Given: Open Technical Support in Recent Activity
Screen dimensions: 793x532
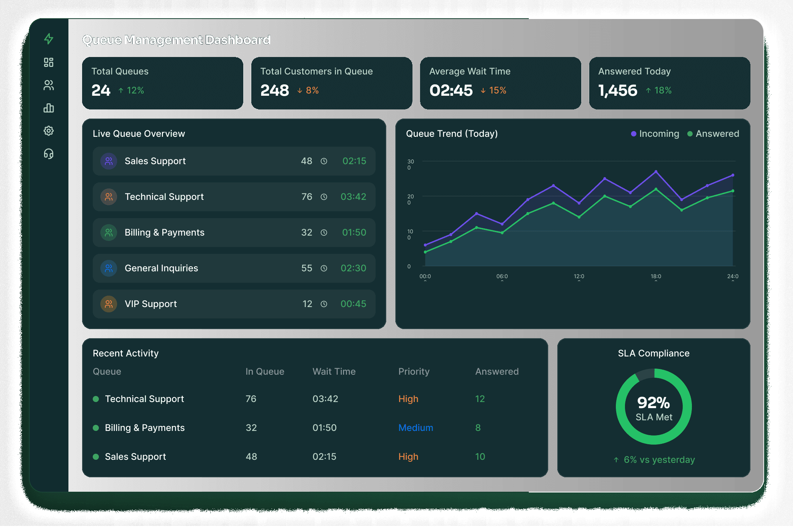Looking at the screenshot, I should [144, 399].
